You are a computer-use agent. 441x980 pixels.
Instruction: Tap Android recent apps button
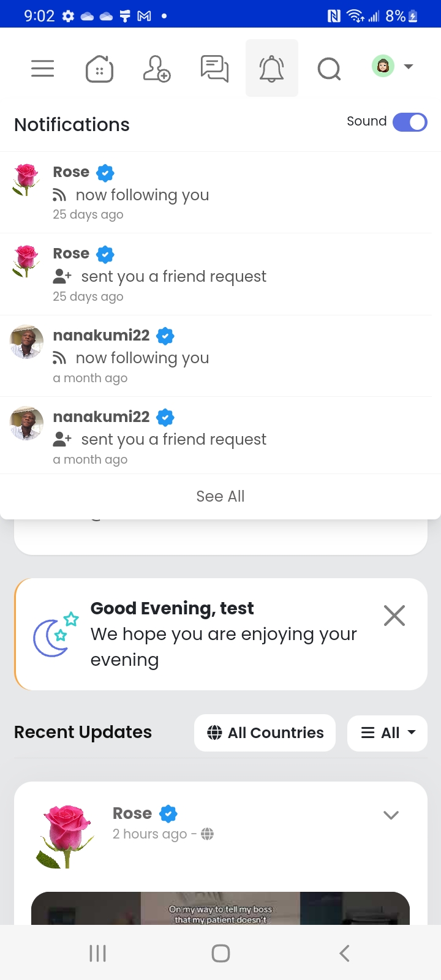pyautogui.click(x=98, y=953)
